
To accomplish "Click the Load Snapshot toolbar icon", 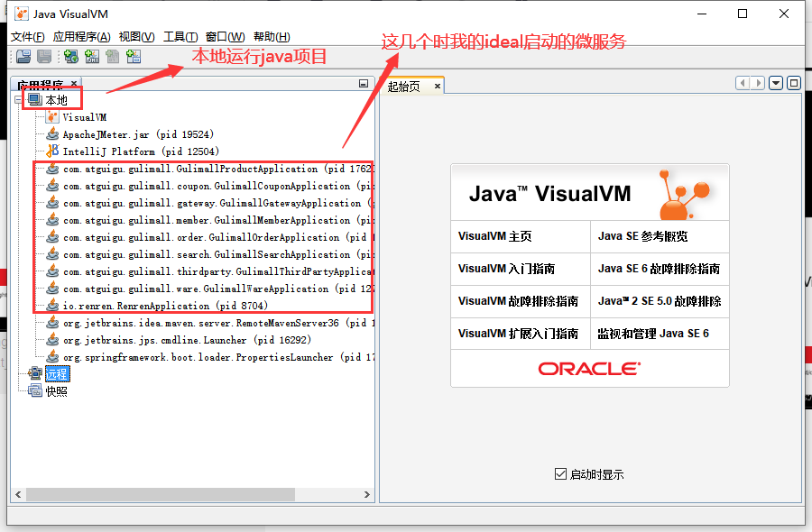I will pos(23,56).
